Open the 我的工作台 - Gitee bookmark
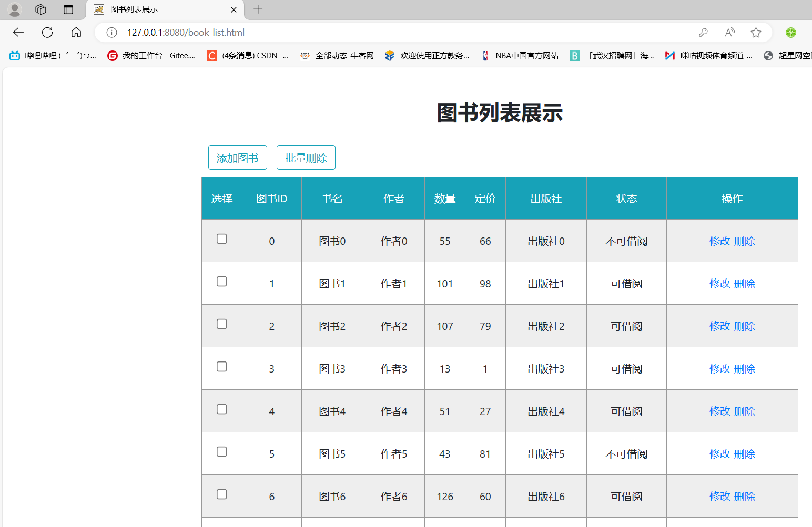This screenshot has width=812, height=527. pos(151,56)
